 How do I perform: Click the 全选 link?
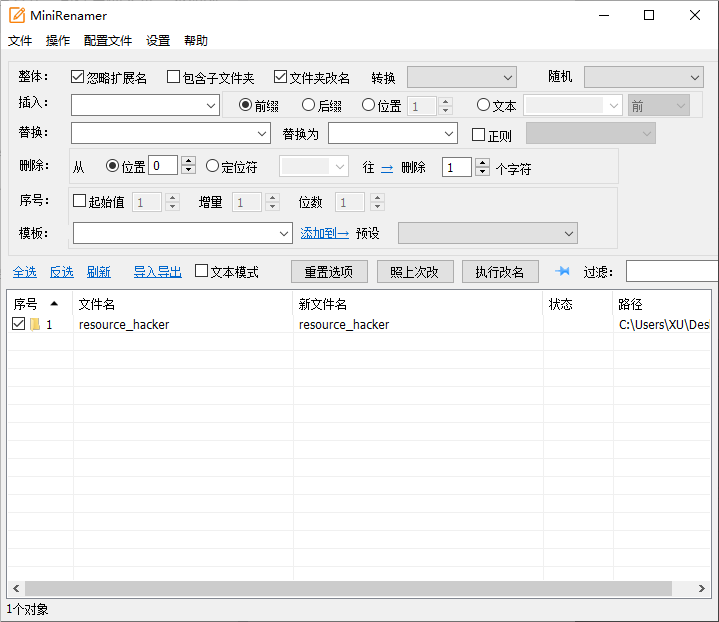[25, 272]
